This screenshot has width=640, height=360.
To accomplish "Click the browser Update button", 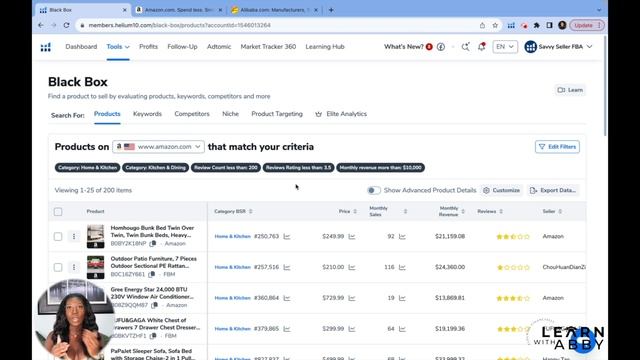I will (587, 25).
